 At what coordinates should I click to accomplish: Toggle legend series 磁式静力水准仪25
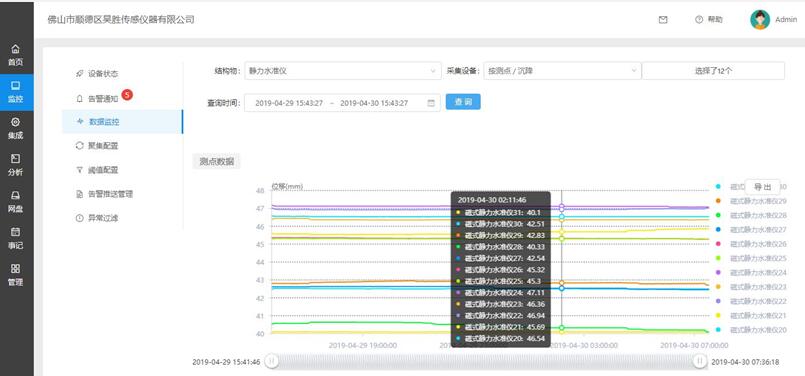click(x=752, y=258)
